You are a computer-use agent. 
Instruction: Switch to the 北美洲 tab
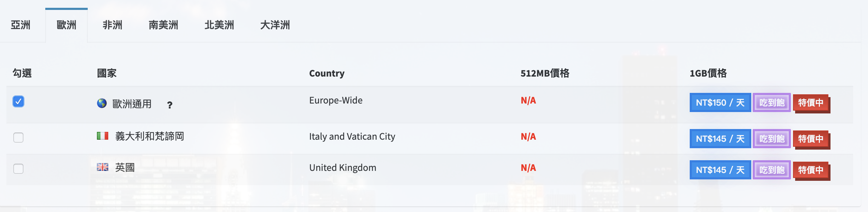tap(219, 25)
